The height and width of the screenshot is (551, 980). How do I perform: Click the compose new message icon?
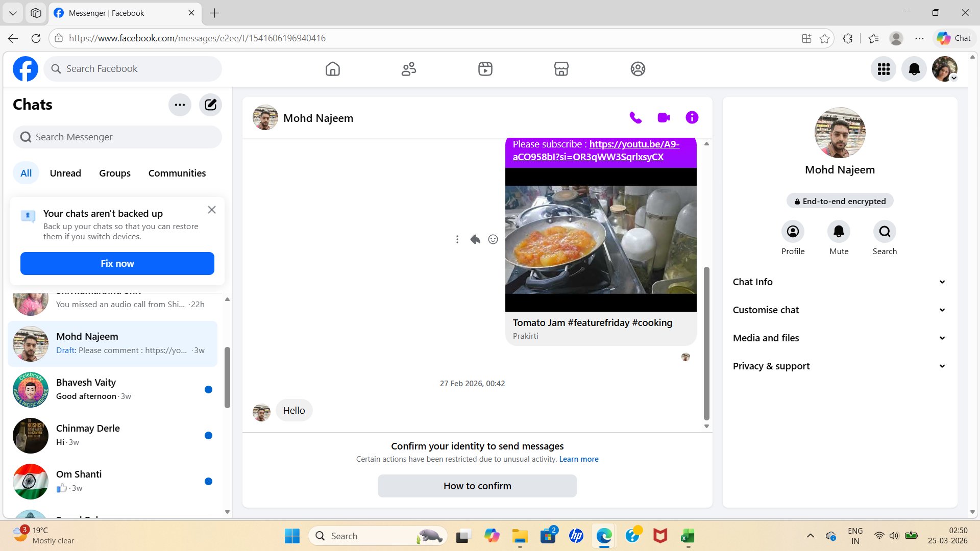(x=210, y=105)
